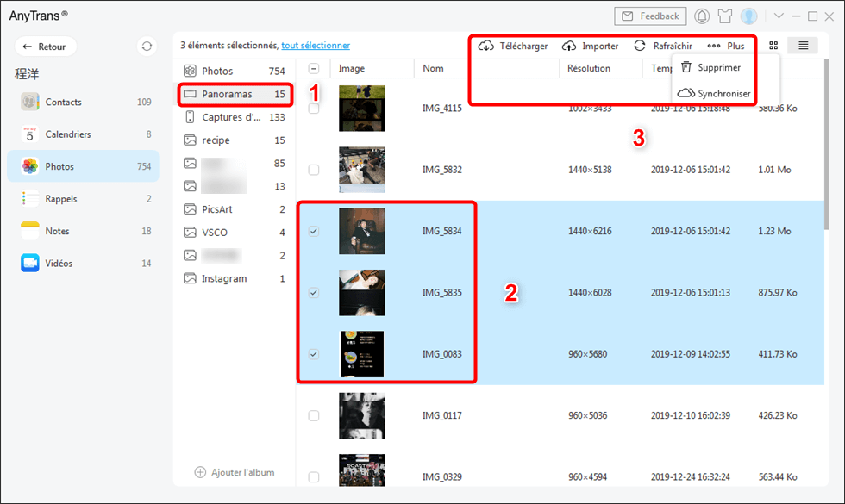Open the PicsArt album

tap(235, 209)
